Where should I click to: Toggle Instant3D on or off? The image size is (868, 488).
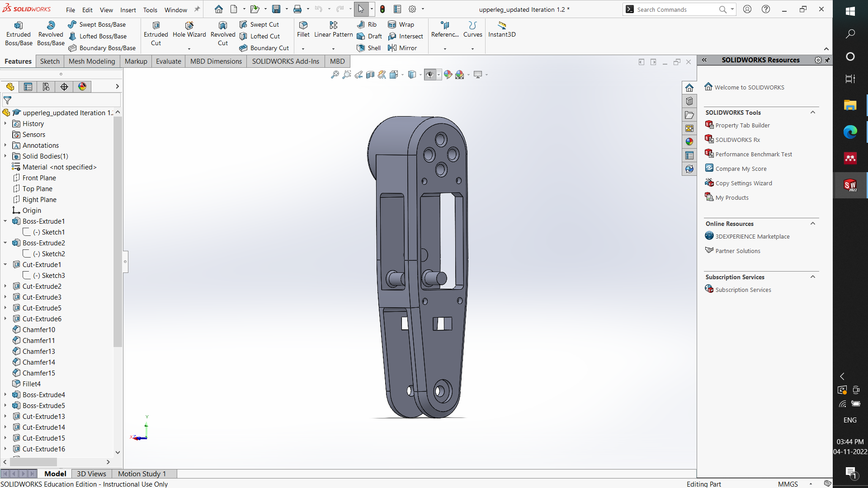(501, 29)
